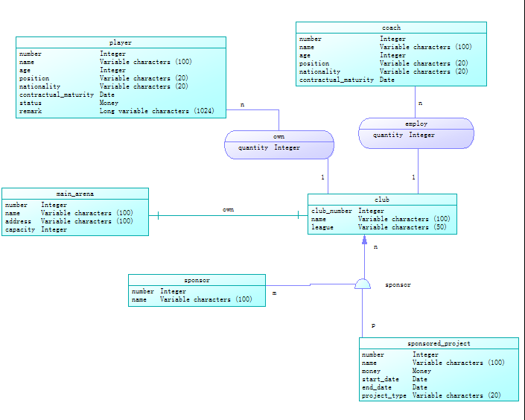Click 'quantity Integer' in employ association
525x420 pixels.
coord(404,135)
